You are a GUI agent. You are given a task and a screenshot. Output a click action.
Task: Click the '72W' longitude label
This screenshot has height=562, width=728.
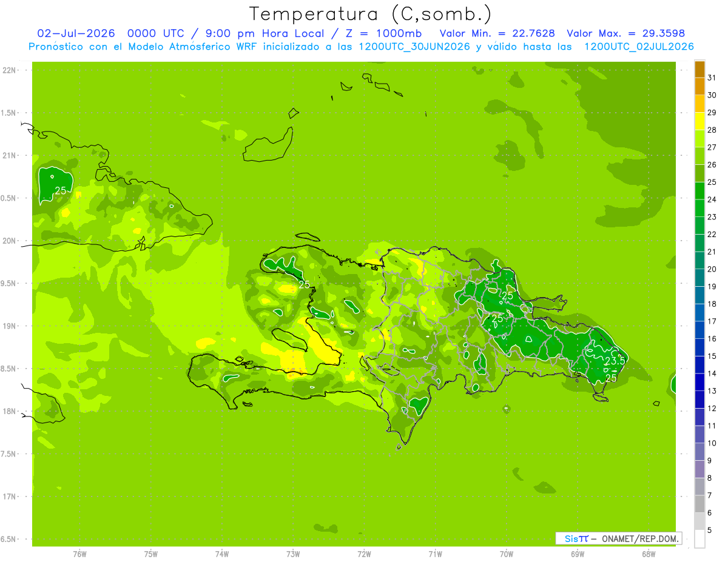point(364,554)
